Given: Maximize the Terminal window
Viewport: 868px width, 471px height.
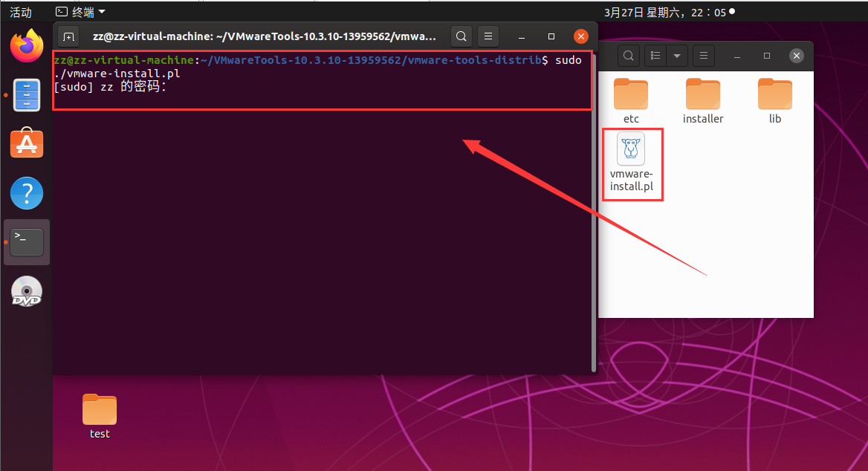Looking at the screenshot, I should click(551, 36).
